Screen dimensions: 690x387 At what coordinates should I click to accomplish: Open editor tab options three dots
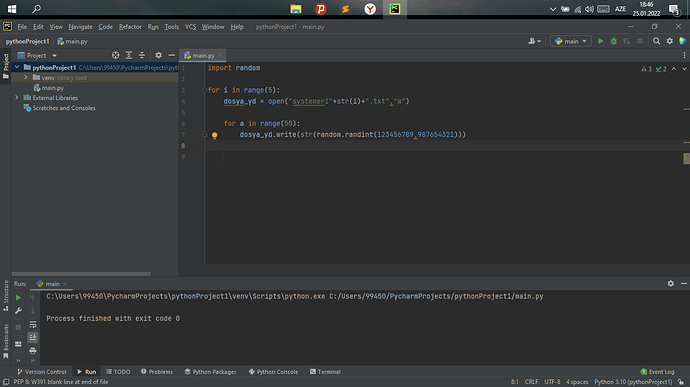pos(684,55)
